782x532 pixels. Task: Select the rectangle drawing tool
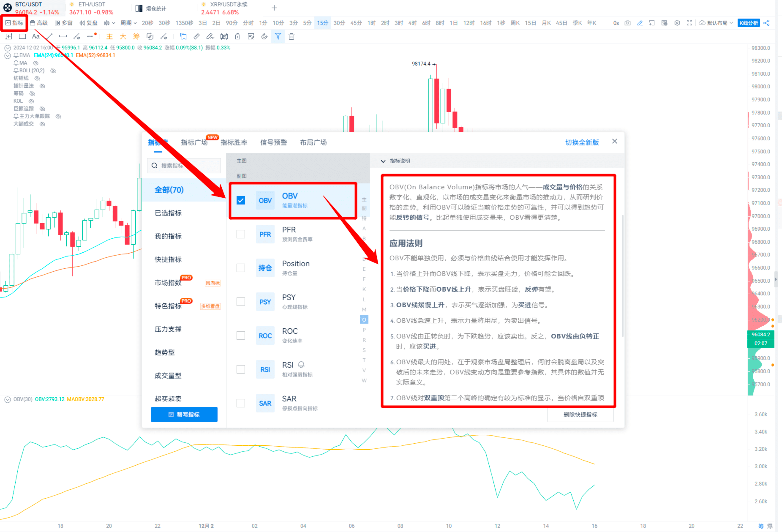click(22, 36)
